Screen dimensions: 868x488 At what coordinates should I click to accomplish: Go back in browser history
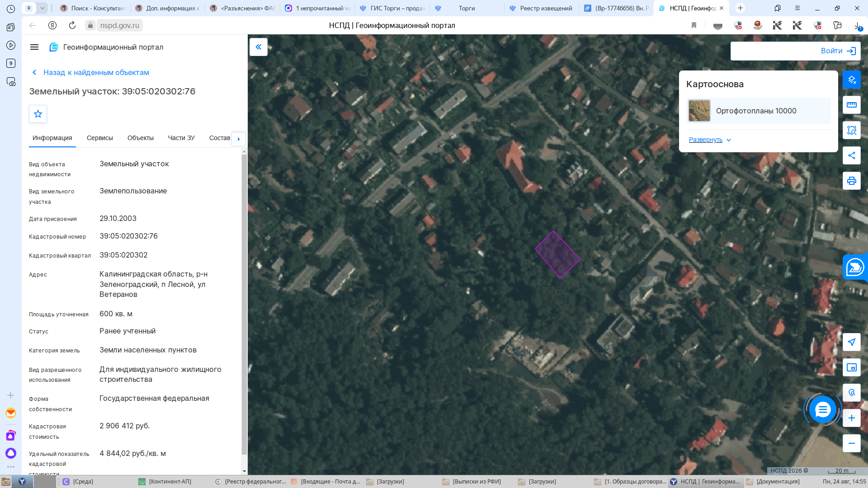pyautogui.click(x=33, y=25)
